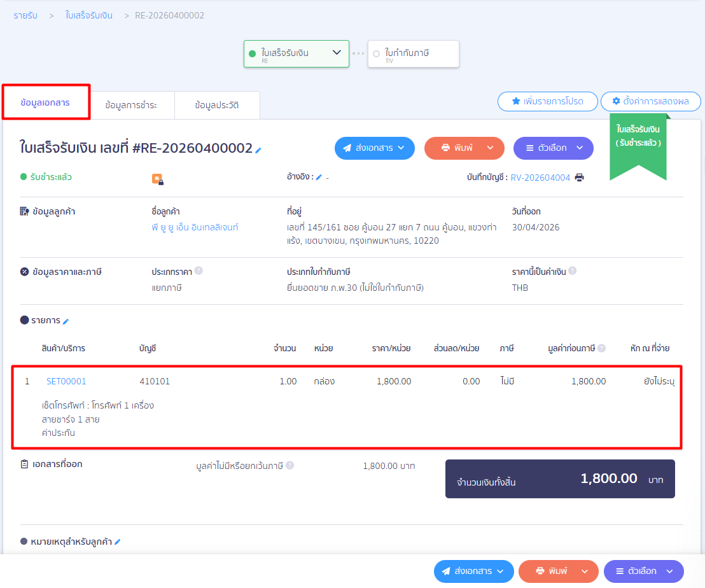Expand top พิมพ์ dropdown arrow
The height and width of the screenshot is (588, 705).
click(490, 148)
